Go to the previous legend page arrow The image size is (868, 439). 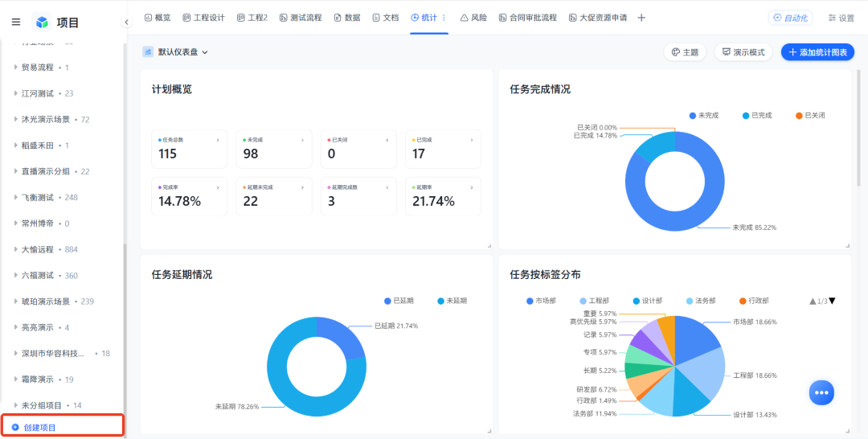(x=813, y=302)
